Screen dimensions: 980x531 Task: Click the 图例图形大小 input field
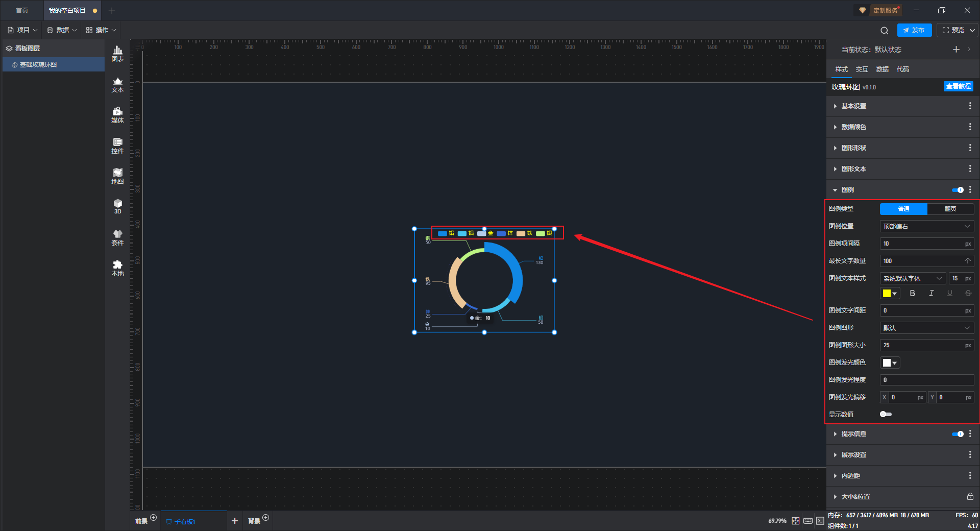pos(927,345)
